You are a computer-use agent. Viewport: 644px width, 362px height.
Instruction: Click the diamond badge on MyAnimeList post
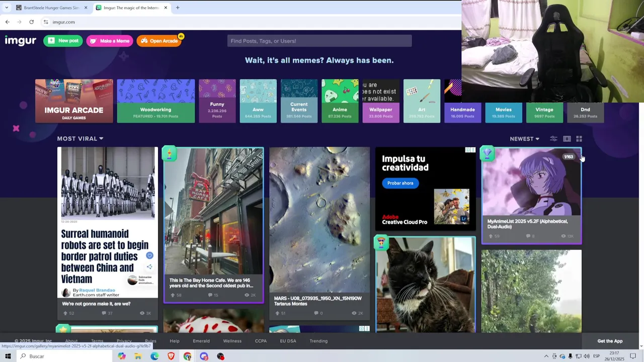[x=487, y=153]
